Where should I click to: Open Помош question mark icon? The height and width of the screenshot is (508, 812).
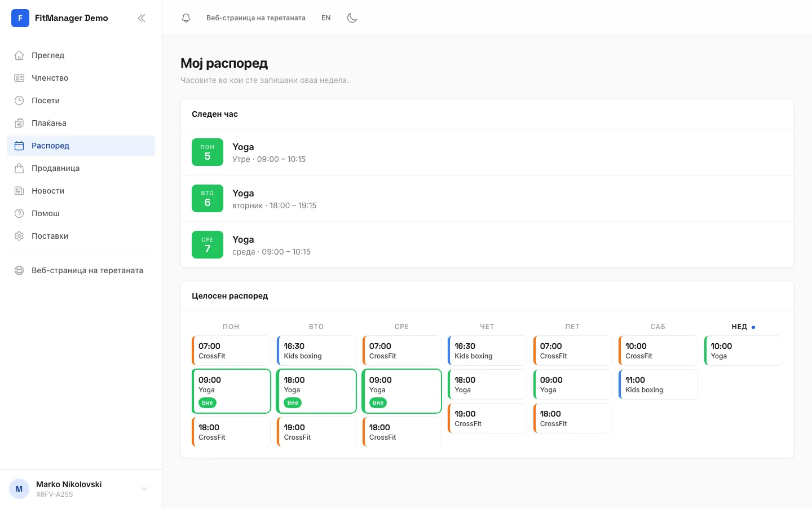[19, 213]
